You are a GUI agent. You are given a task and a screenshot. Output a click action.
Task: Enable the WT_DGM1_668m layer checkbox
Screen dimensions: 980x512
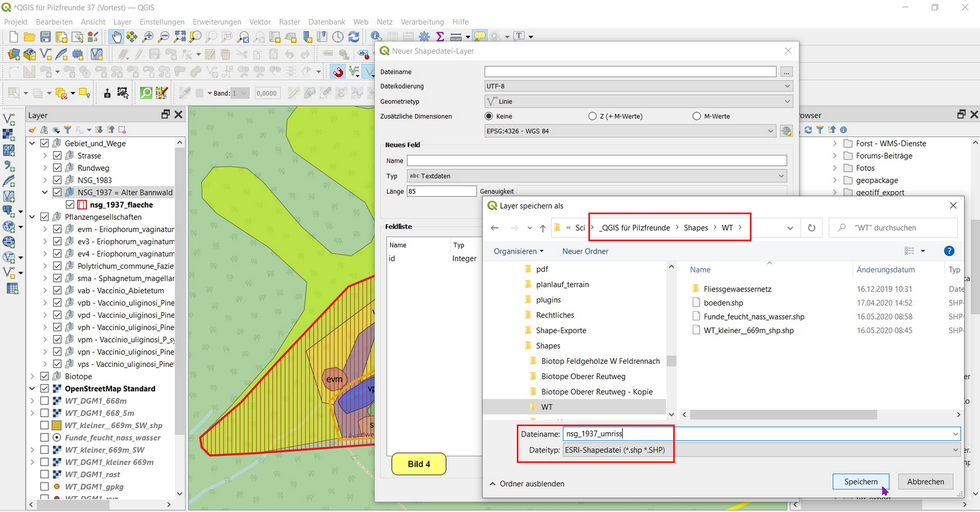tap(45, 401)
